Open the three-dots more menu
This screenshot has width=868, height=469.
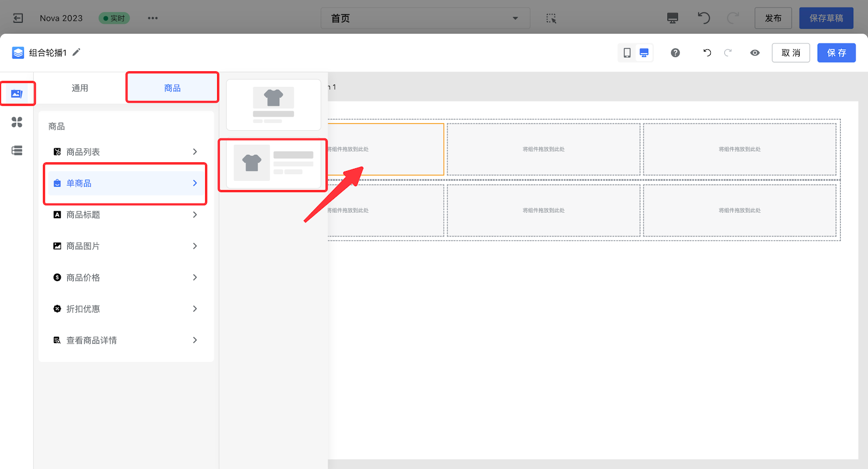[153, 18]
